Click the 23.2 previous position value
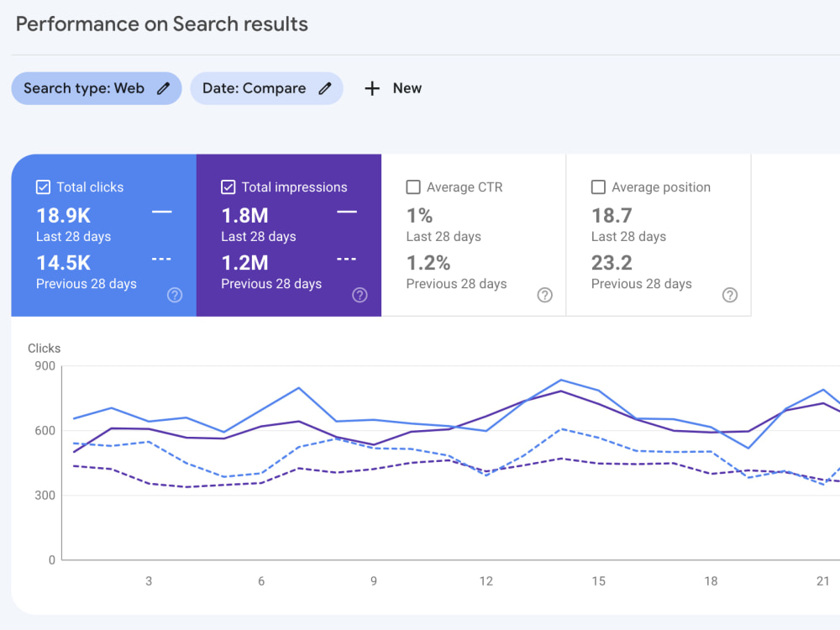 [612, 263]
